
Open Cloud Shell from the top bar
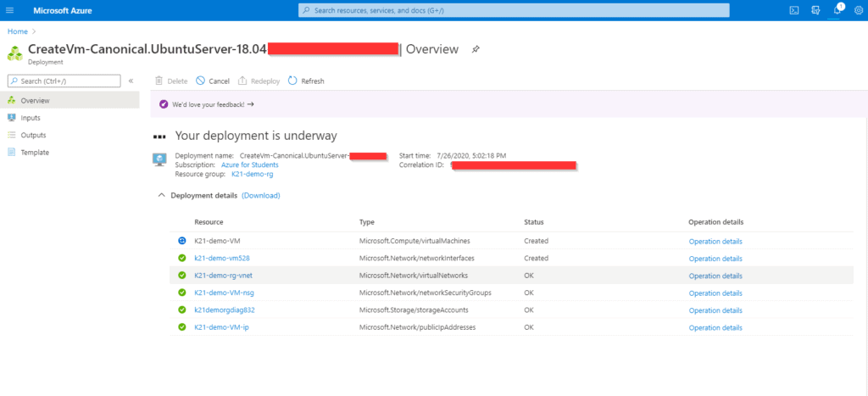793,10
